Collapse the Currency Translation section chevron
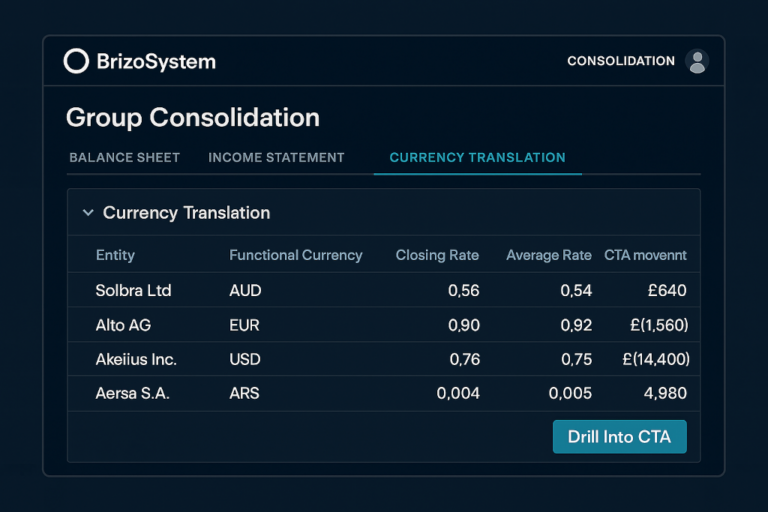This screenshot has height=512, width=768. click(88, 213)
